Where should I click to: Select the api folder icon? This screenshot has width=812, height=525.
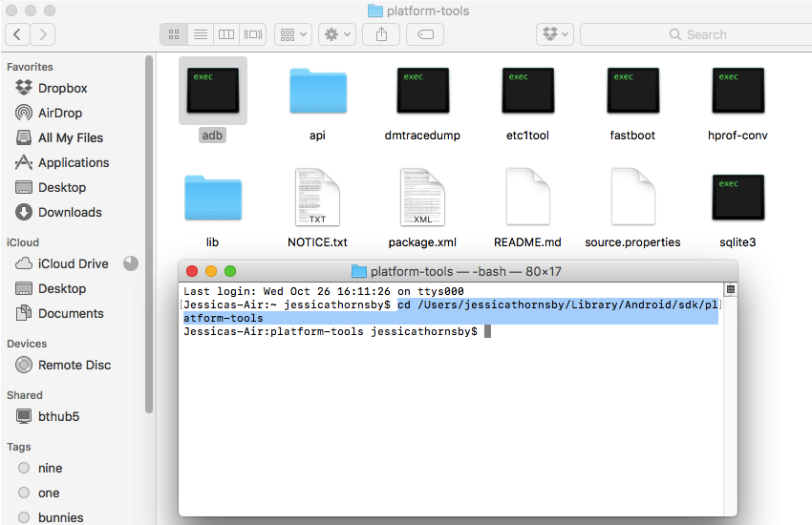pyautogui.click(x=318, y=91)
